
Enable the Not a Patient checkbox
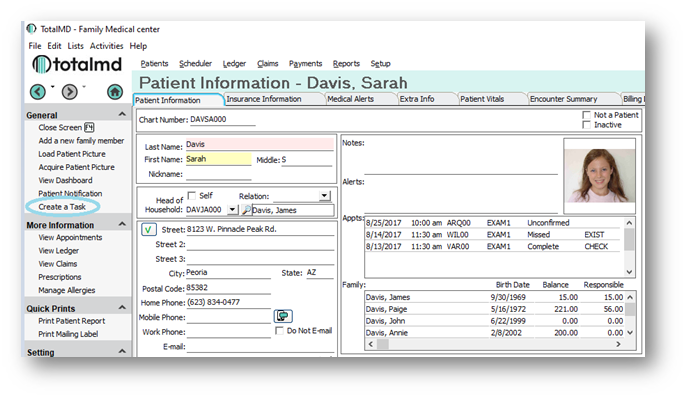pyautogui.click(x=586, y=115)
